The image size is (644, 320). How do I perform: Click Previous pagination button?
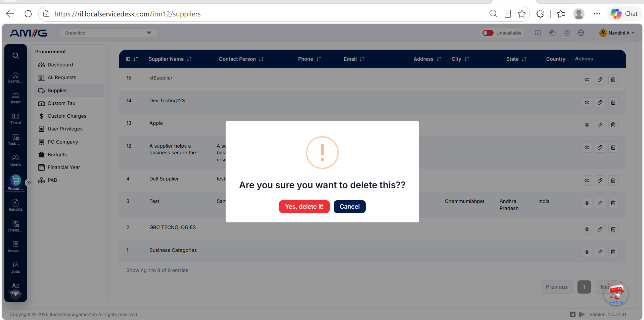[x=557, y=287]
